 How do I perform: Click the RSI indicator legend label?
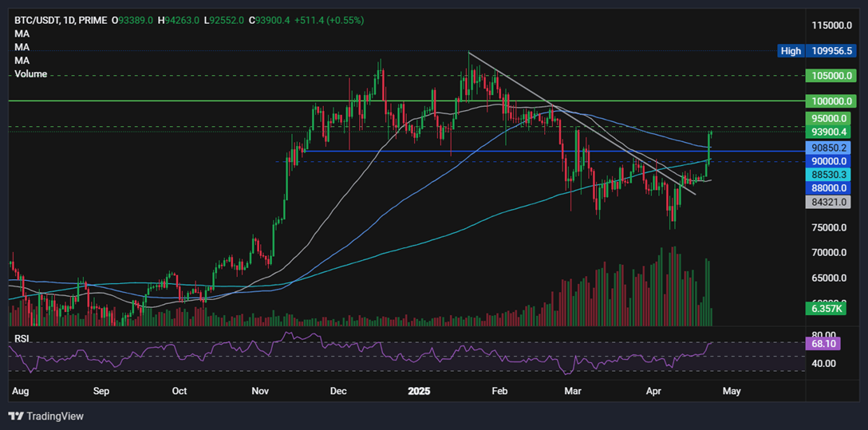pyautogui.click(x=21, y=339)
